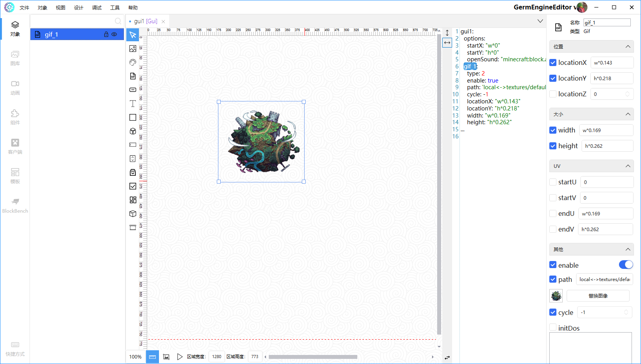The height and width of the screenshot is (364, 641).
Task: Click the horizontal fit arrows icon
Action: click(x=447, y=42)
